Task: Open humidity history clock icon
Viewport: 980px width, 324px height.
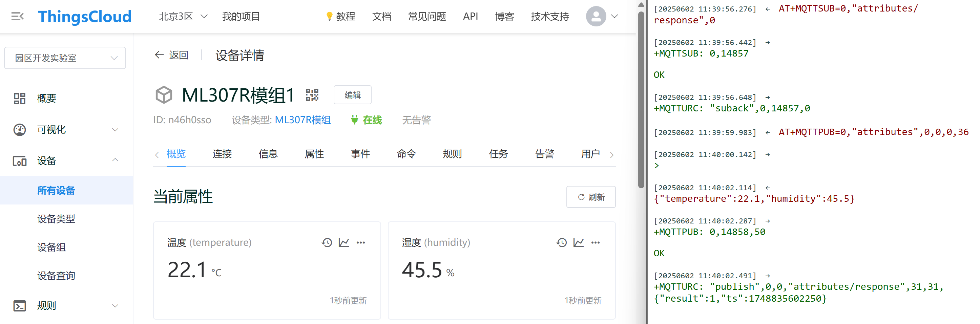Action: 562,243
